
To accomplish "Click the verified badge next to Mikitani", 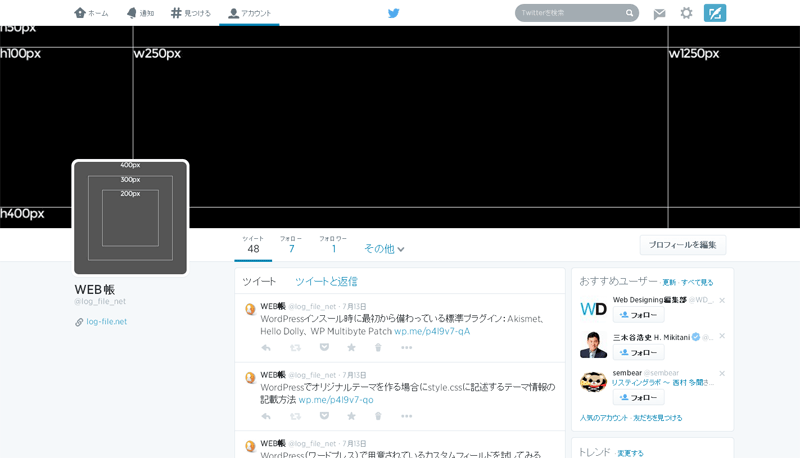I will (696, 337).
